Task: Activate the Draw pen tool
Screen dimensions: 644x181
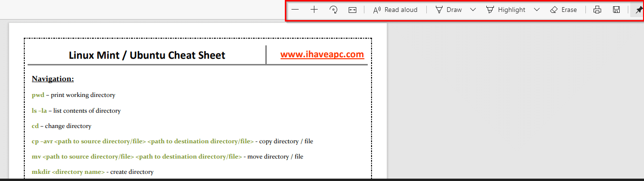Action: coord(449,10)
